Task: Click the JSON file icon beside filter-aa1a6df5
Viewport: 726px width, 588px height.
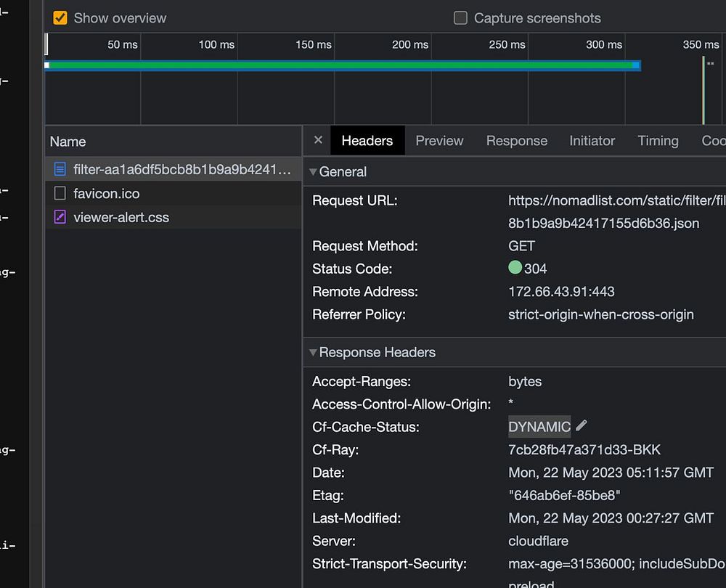Action: tap(60, 170)
